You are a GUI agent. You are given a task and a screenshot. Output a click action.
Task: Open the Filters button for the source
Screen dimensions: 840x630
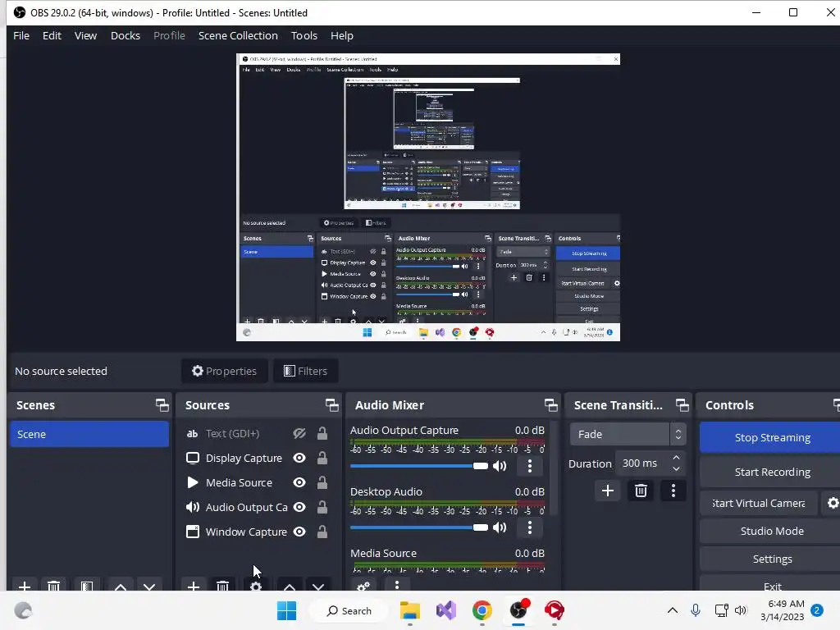[305, 371]
